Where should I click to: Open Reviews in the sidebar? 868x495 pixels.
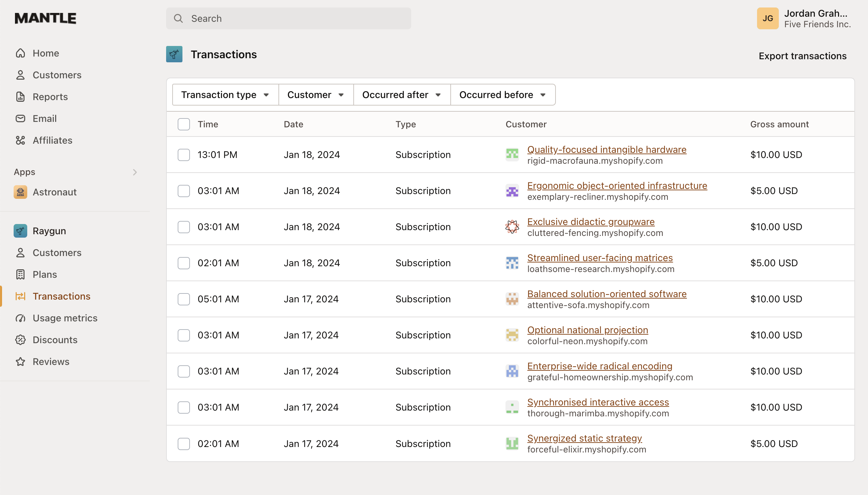click(x=51, y=362)
